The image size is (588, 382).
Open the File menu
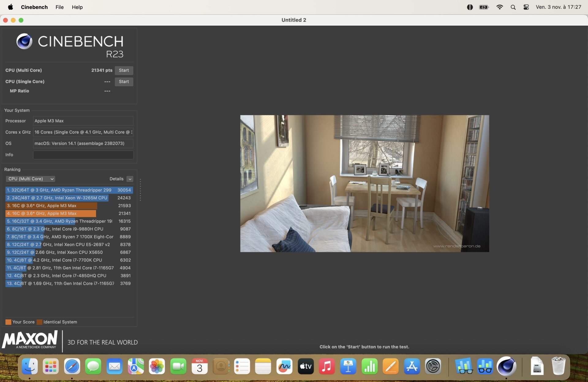pyautogui.click(x=59, y=7)
